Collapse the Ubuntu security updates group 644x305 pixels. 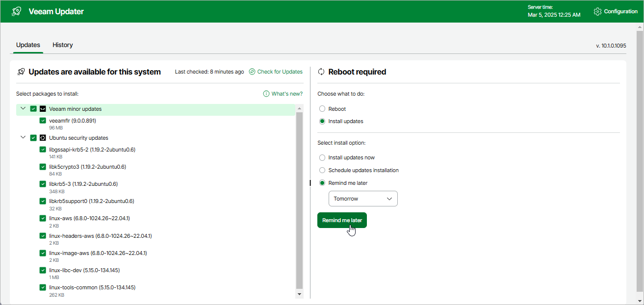pos(23,137)
